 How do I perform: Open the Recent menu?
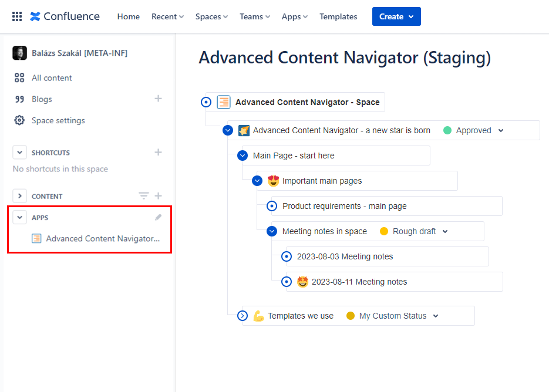(x=167, y=16)
